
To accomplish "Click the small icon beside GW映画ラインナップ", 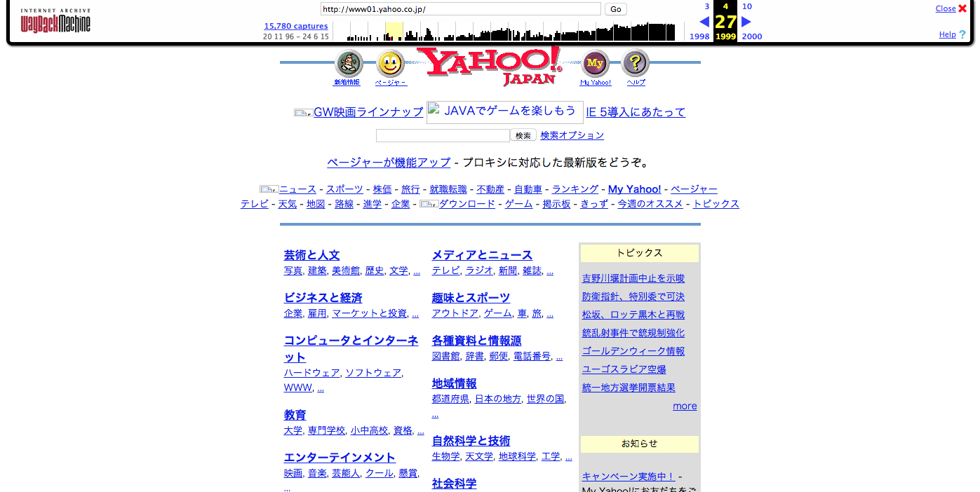I will coord(303,113).
